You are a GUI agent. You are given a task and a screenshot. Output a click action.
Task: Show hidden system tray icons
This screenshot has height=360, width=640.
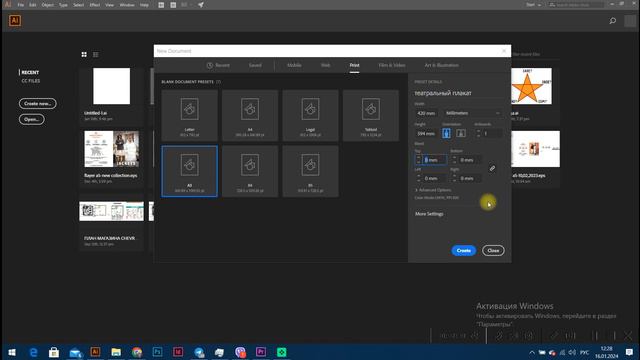pyautogui.click(x=532, y=352)
